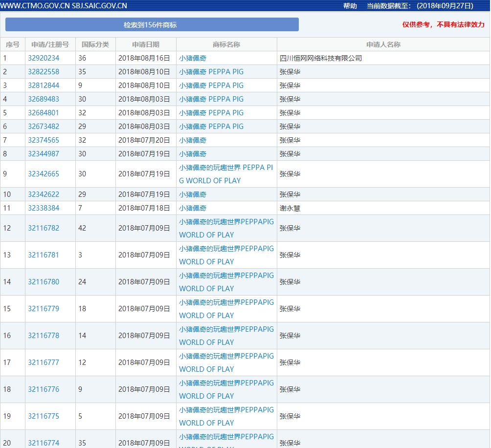The image size is (491, 448).
Task: Click the 申请日期 column header
Action: pyautogui.click(x=146, y=44)
